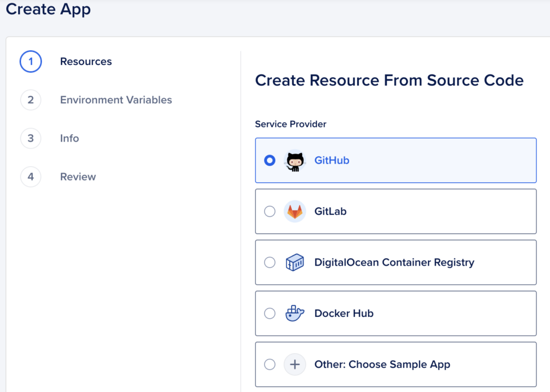Click the step 3 circle indicator
This screenshot has width=550, height=392.
(x=30, y=138)
